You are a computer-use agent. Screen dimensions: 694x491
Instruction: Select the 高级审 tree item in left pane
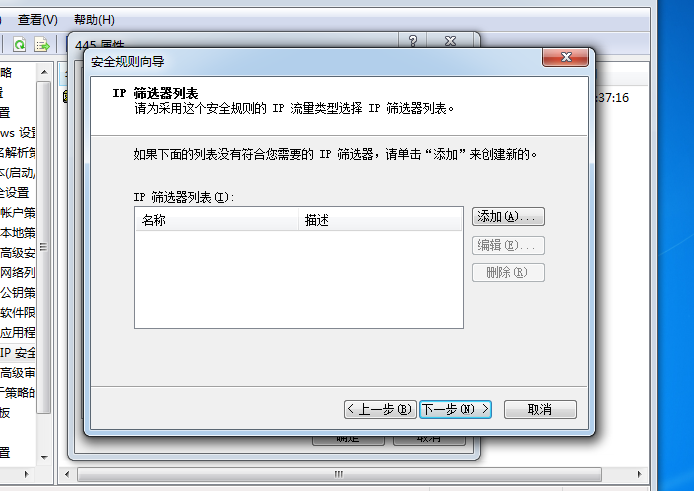[x=18, y=373]
